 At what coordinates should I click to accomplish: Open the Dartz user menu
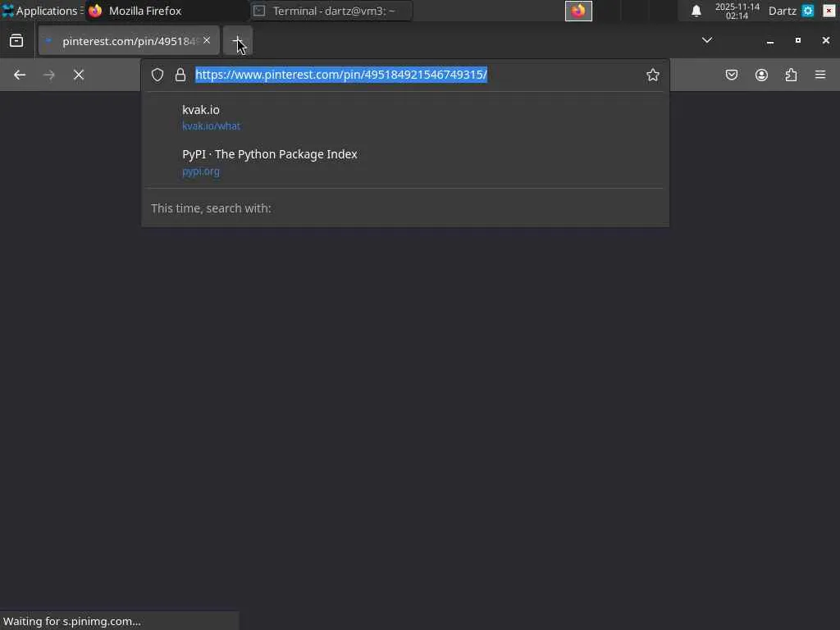[782, 11]
